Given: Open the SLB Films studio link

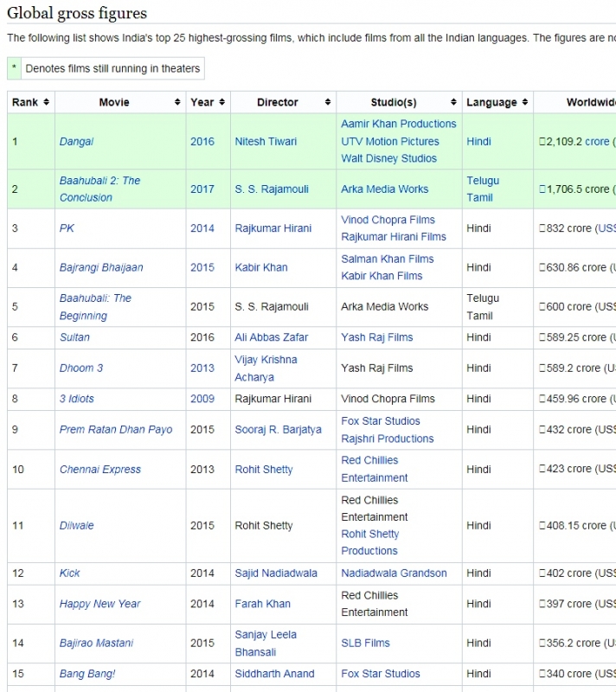Looking at the screenshot, I should coord(365,643).
